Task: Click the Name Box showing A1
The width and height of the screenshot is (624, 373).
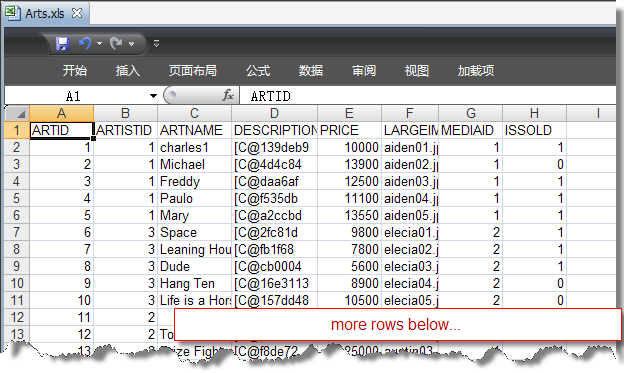Action: (74, 96)
